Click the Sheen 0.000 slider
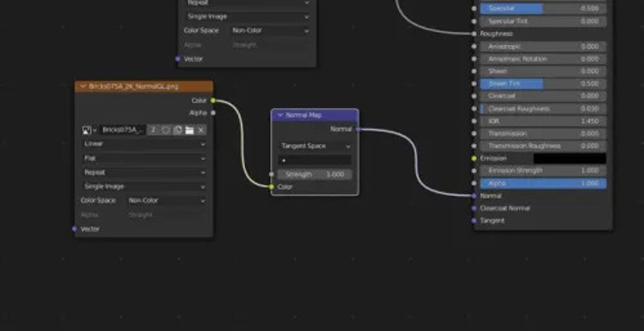Image resolution: width=644 pixels, height=331 pixels. tap(543, 72)
